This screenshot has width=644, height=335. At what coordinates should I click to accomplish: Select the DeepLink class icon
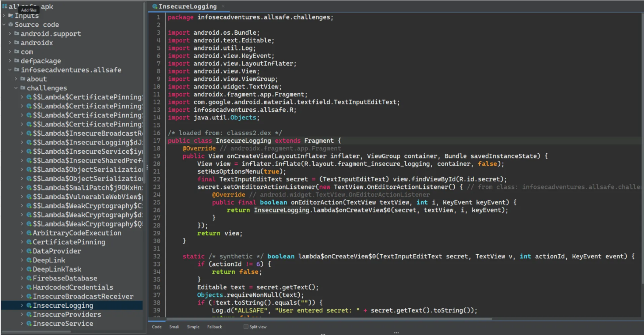coord(29,260)
